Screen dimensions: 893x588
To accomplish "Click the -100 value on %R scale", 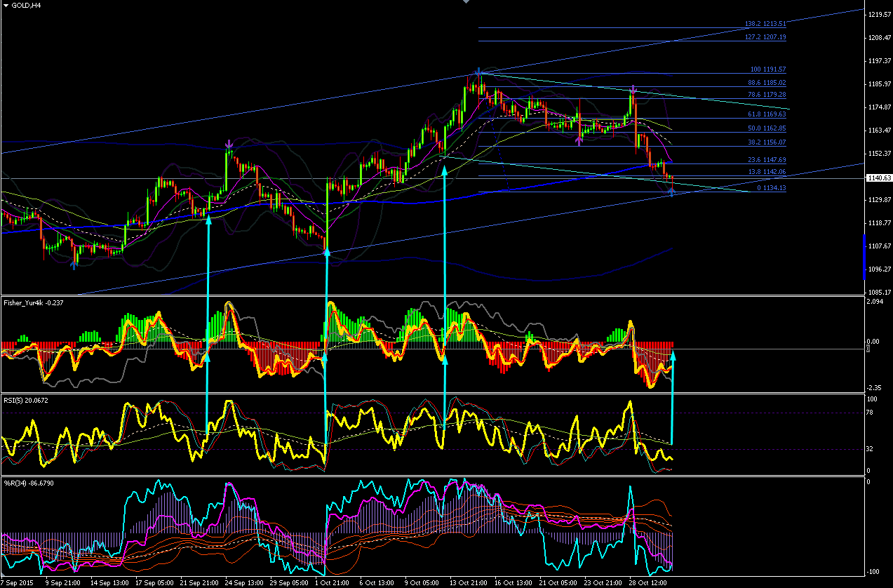I will pos(874,571).
